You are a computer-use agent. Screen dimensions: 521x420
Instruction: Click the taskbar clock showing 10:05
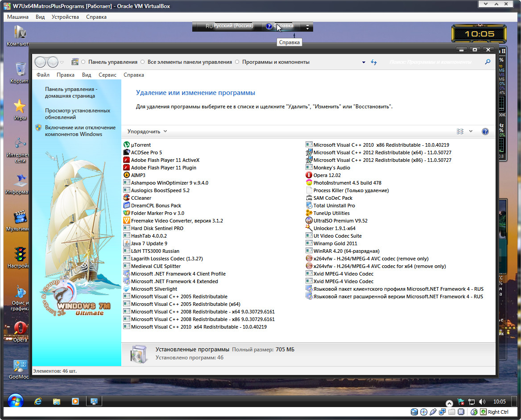point(500,402)
